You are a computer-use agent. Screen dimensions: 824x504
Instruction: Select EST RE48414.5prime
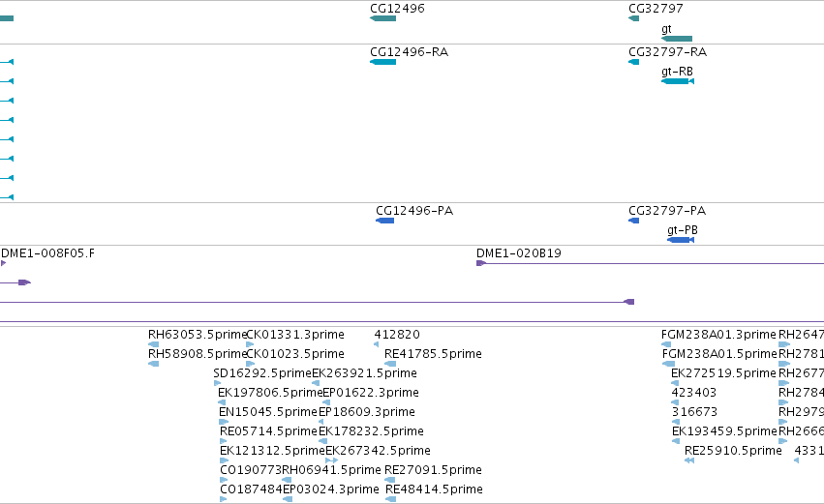pyautogui.click(x=434, y=489)
